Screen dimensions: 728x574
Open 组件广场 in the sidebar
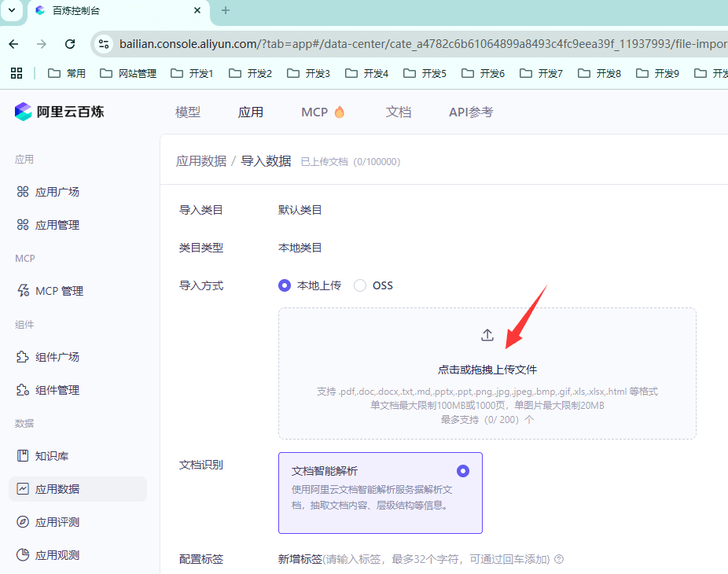click(x=48, y=357)
